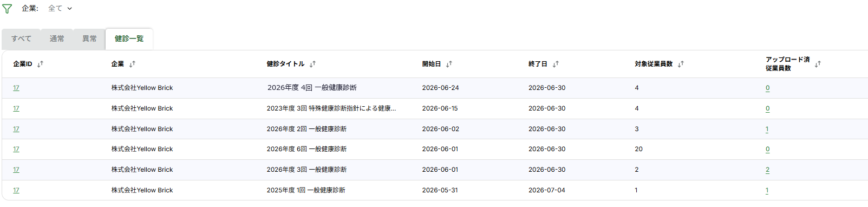Click end date 2026-07-04

[x=547, y=190]
